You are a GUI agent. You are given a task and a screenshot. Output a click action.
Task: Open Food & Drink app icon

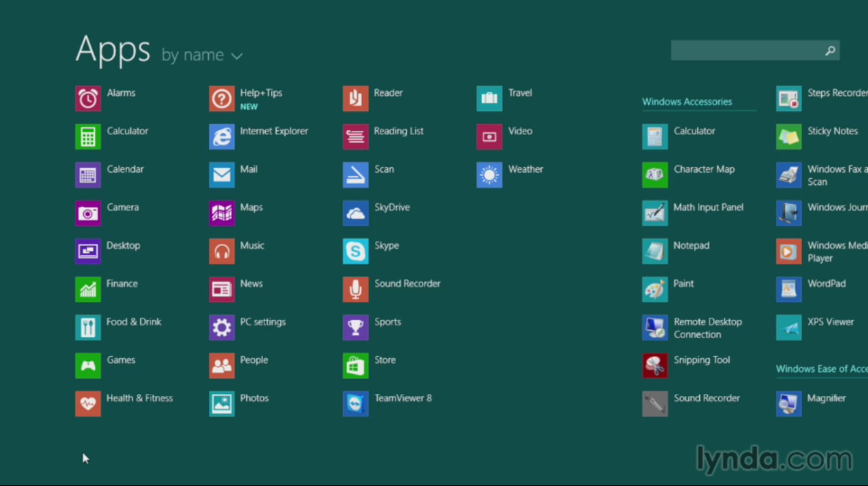tap(88, 327)
